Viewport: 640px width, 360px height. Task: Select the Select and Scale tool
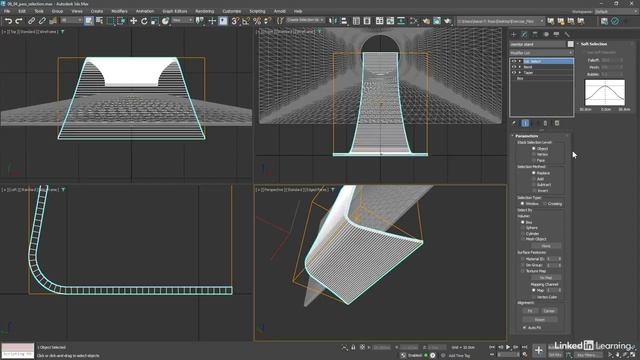(155, 21)
